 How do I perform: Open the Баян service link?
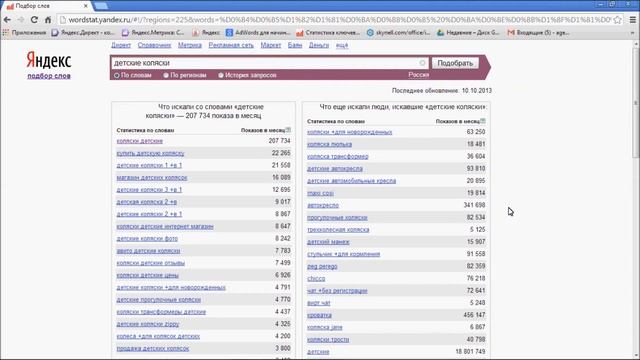295,45
